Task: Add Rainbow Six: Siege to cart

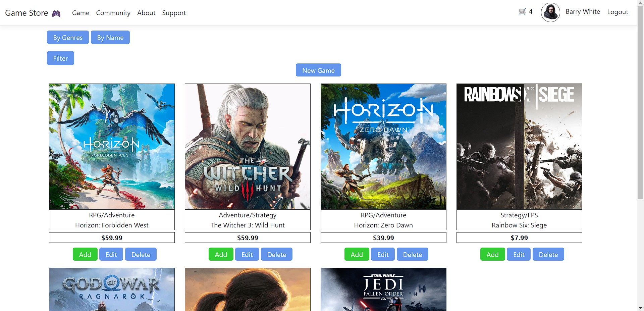Action: pos(493,254)
